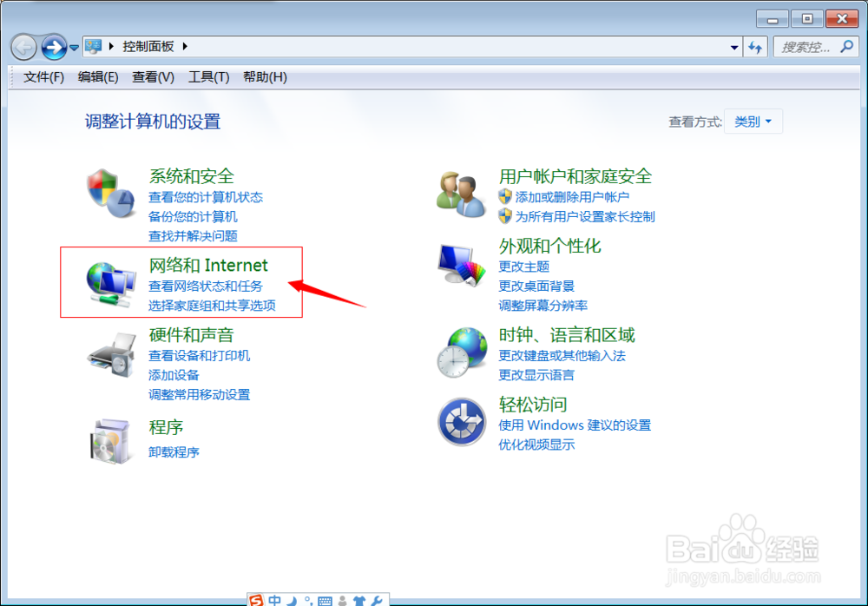Open the IME wrench toolbox icon
This screenshot has width=868, height=606.
(x=377, y=601)
